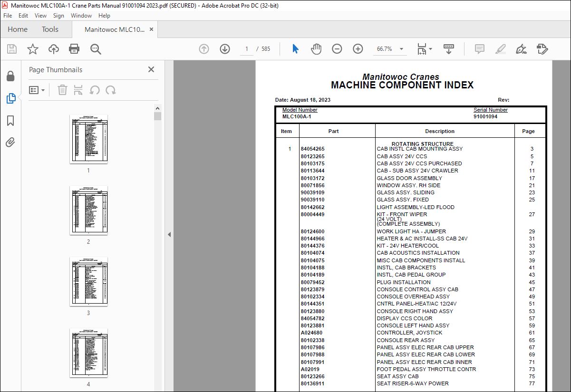The width and height of the screenshot is (571, 392).
Task: Click SEAT ASSY CAB description
Action: coord(397,376)
